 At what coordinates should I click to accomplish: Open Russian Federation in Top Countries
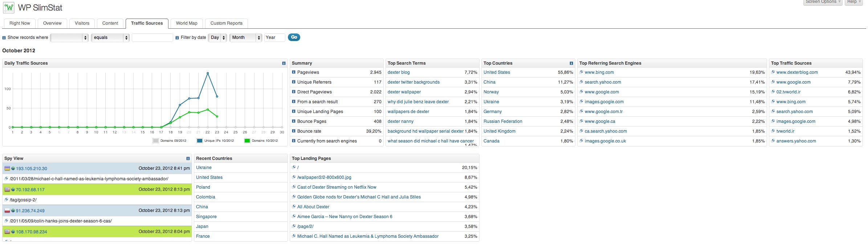coord(503,121)
